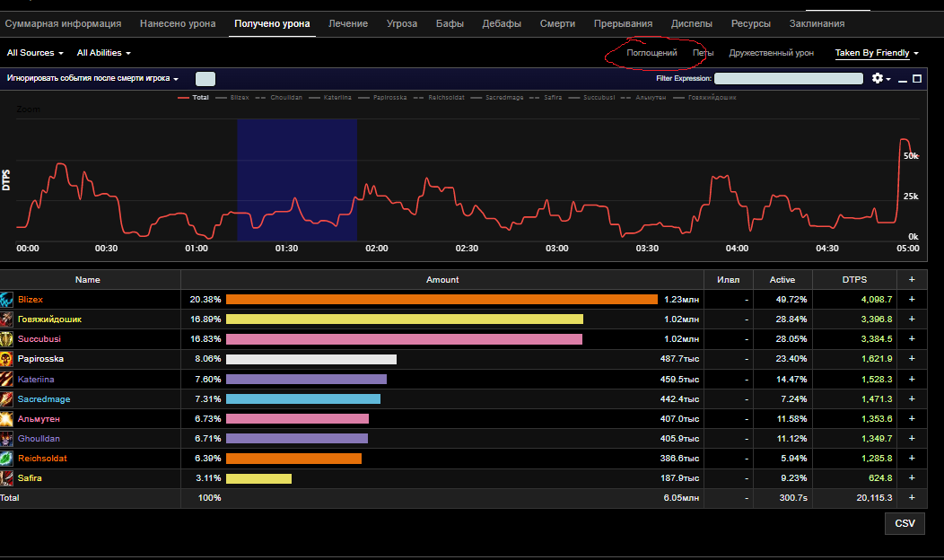Open the chart settings gear icon
The height and width of the screenshot is (560, 944).
point(879,79)
